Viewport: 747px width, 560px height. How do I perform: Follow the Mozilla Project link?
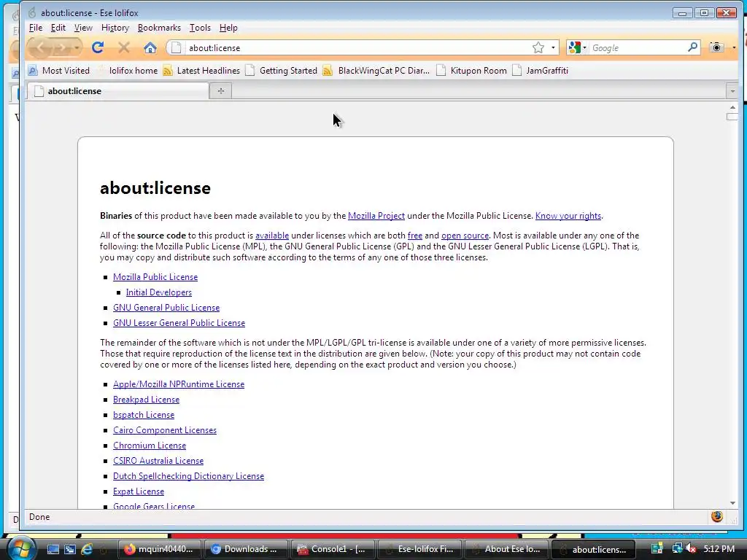[376, 216]
